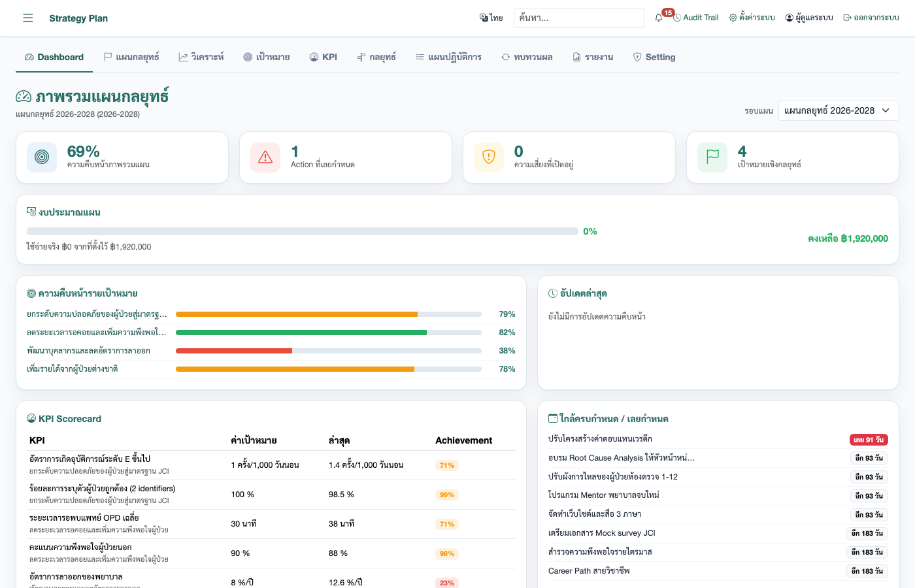
Task: Open goal เพิ่มรายได้จากผู้ป่วยต่างชาติ
Action: (x=73, y=369)
